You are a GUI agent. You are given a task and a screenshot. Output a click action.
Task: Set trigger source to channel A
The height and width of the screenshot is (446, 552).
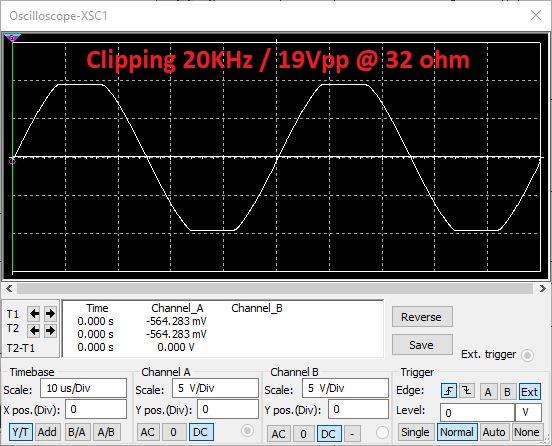point(488,392)
